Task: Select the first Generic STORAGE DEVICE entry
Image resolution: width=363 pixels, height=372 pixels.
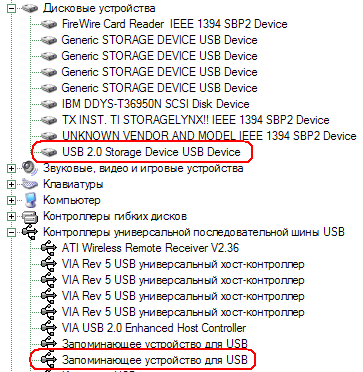Action: coord(159,40)
